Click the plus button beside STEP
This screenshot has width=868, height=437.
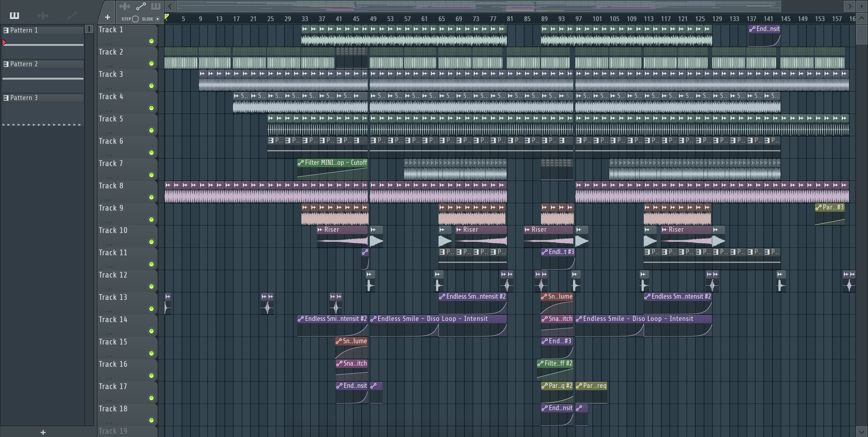(108, 17)
